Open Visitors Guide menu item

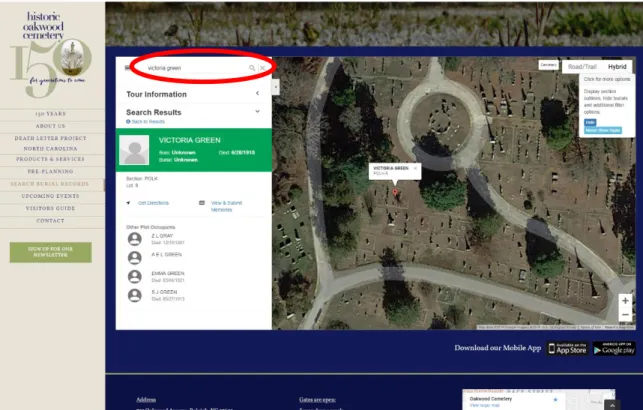(50, 208)
